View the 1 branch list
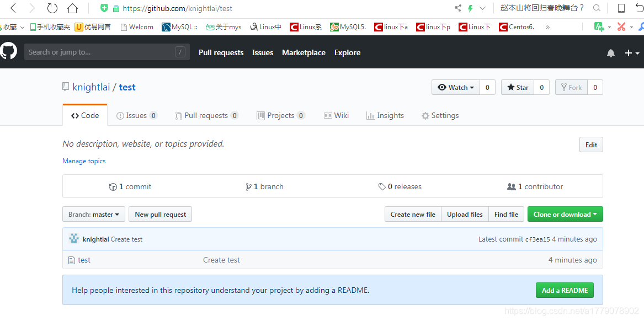 pos(264,186)
